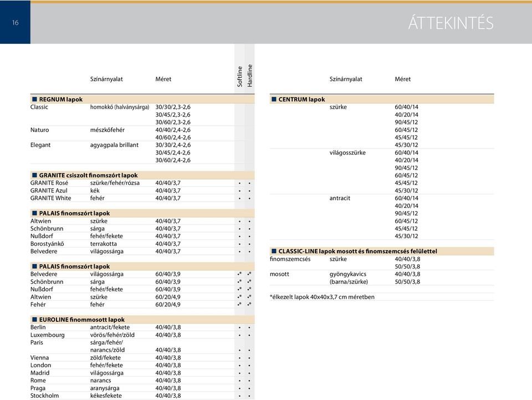Click the Softline dot in Stockholm row
532x400 pixels.
(239, 396)
